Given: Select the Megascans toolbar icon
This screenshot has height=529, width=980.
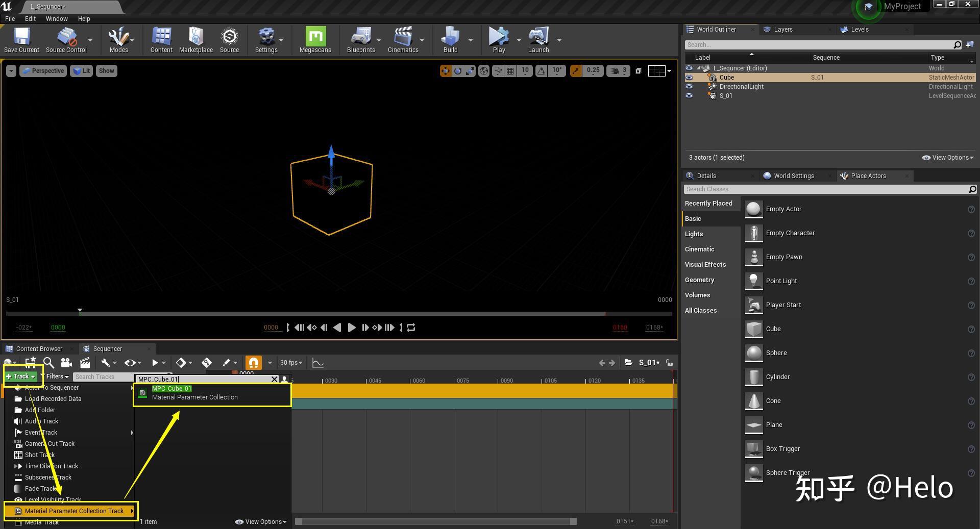Looking at the screenshot, I should 315,40.
